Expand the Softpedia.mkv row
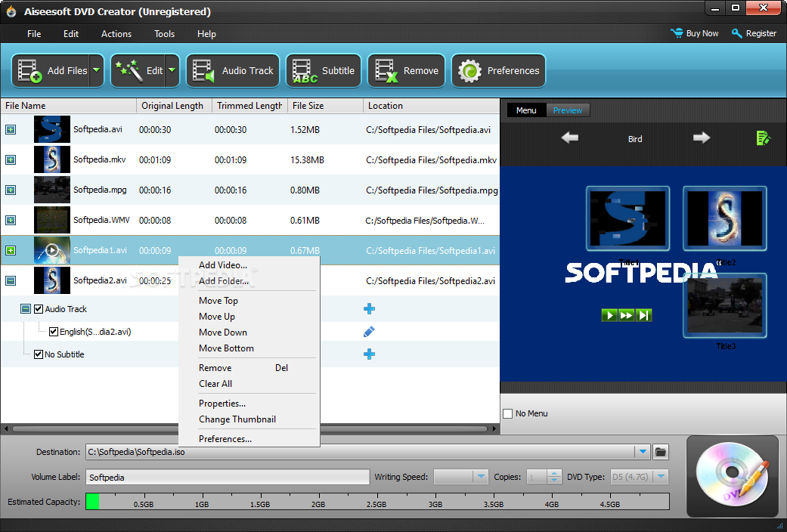The image size is (787, 532). (11, 159)
